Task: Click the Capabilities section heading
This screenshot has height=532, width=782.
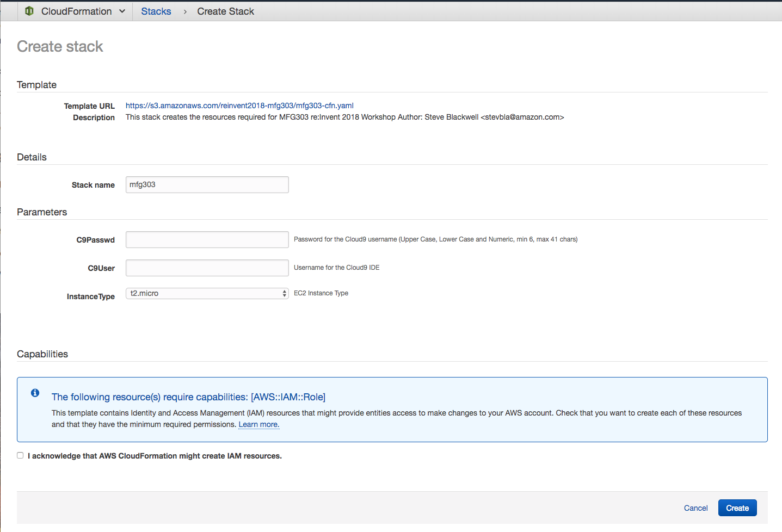Action: (42, 354)
